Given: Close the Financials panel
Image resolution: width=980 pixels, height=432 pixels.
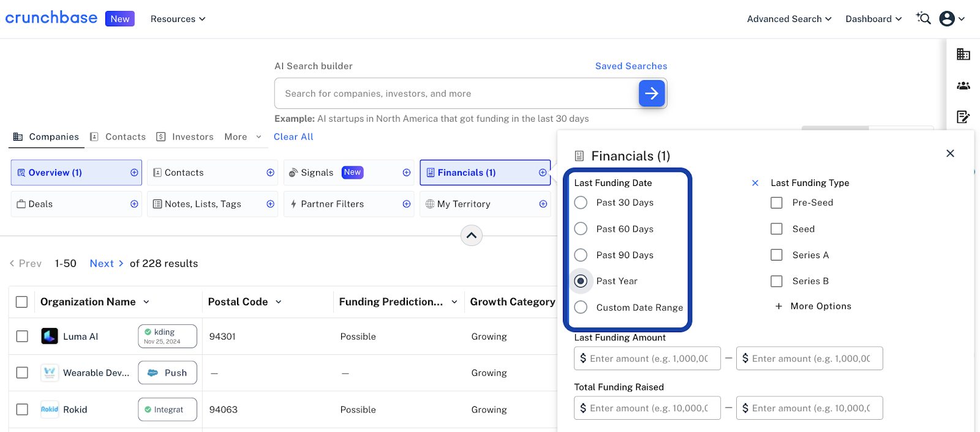Looking at the screenshot, I should (x=950, y=154).
